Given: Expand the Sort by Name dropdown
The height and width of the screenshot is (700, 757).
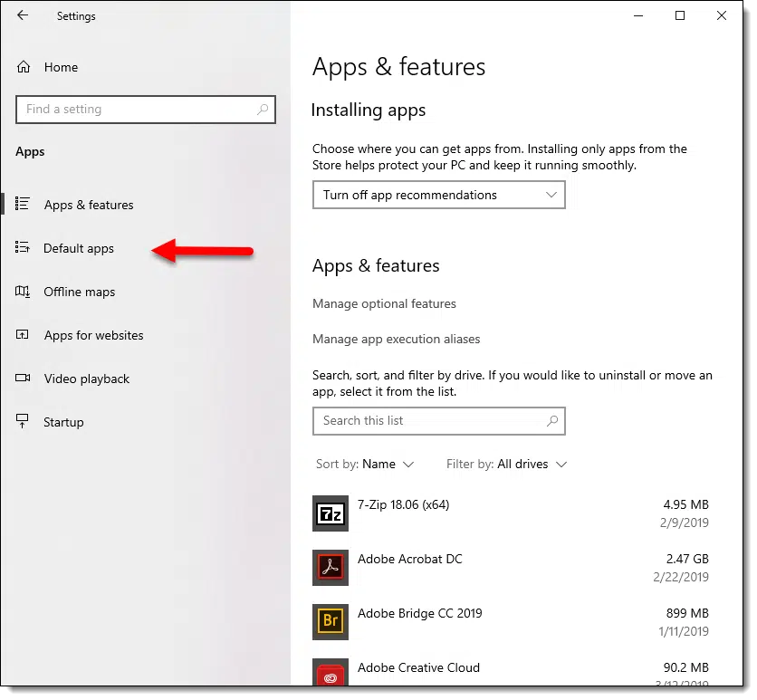Looking at the screenshot, I should coord(365,465).
